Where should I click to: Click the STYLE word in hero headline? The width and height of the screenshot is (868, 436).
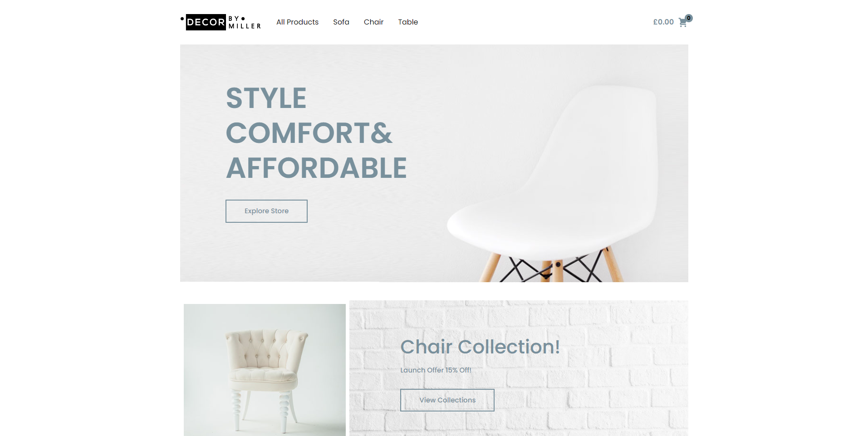tap(266, 98)
